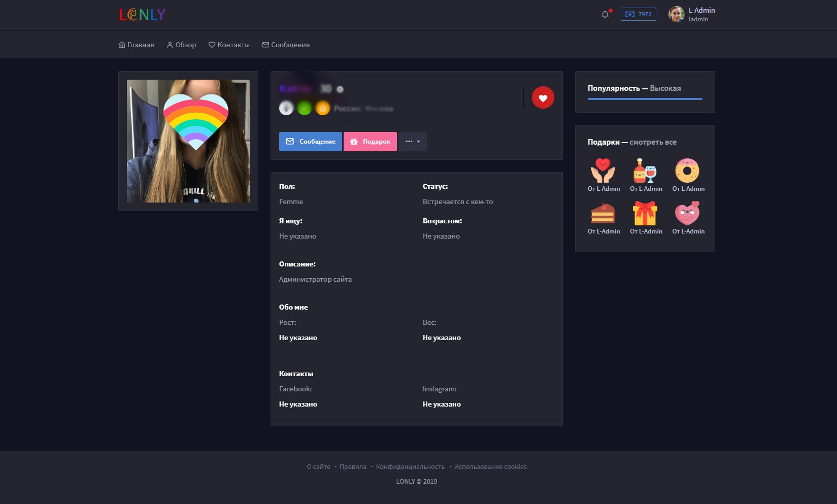Click the green badge icon
837x504 pixels.
[305, 108]
